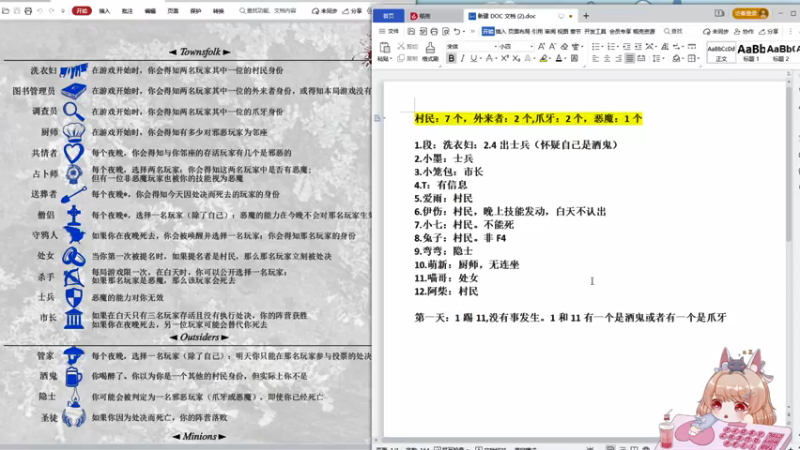This screenshot has width=800, height=450.
Task: Open the 页面布局 ribbon tab
Action: pyautogui.click(x=519, y=32)
